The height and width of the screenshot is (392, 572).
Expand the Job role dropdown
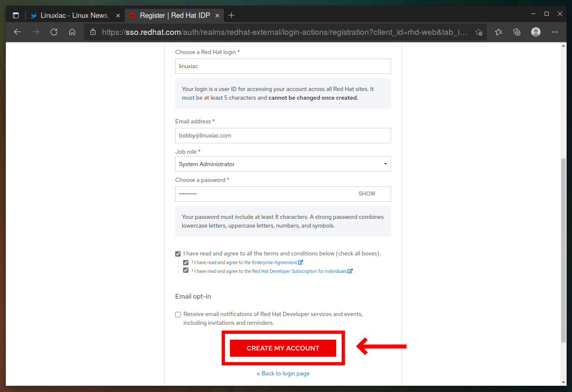click(283, 164)
